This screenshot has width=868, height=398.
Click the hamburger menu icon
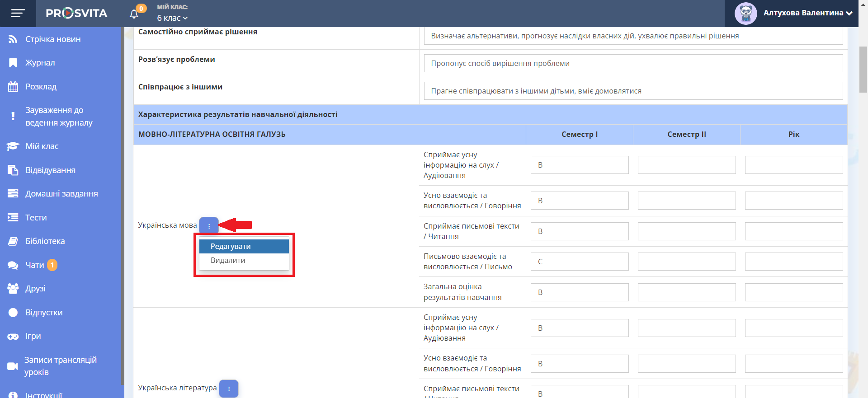tap(18, 14)
